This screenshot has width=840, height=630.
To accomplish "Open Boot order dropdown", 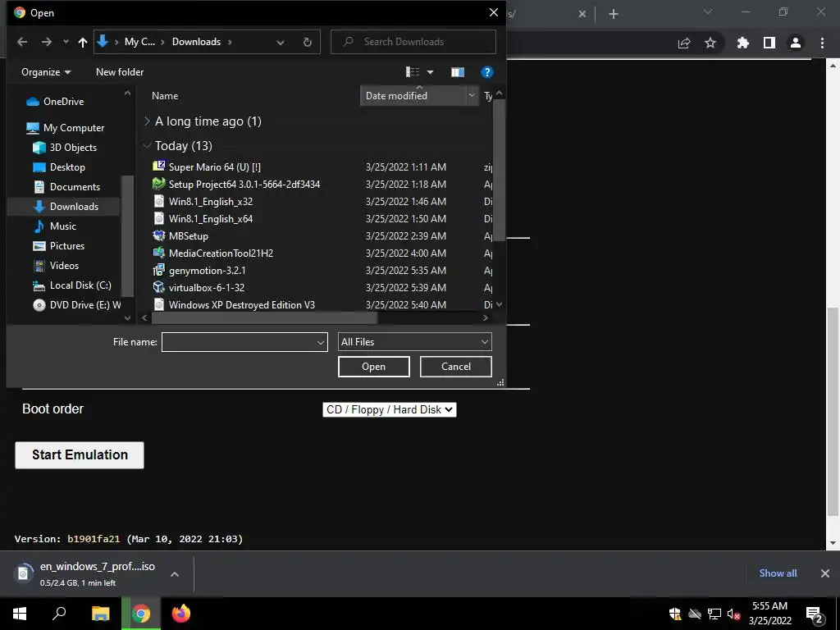I will point(390,410).
